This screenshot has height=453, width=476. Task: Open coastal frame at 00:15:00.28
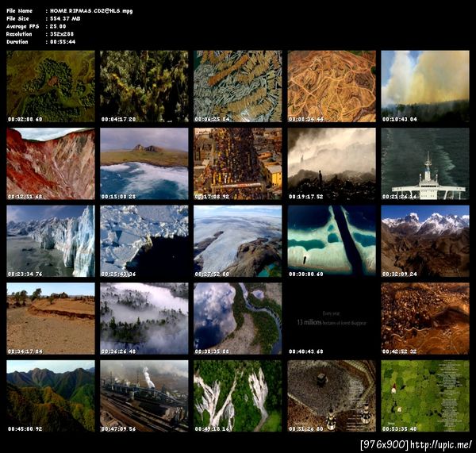coord(144,164)
